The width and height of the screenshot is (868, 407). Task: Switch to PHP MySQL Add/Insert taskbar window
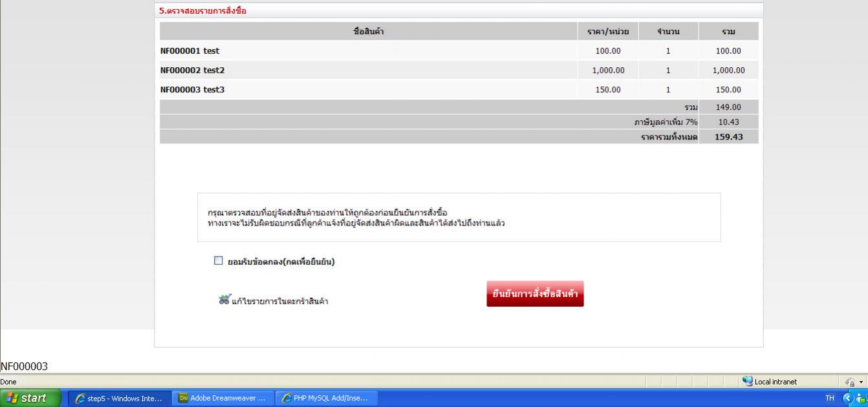[327, 398]
